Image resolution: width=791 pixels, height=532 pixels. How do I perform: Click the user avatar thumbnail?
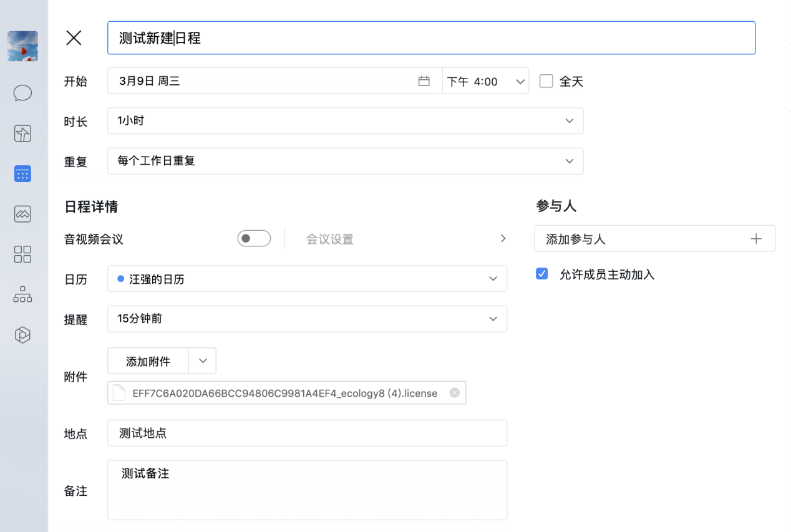pos(22,46)
